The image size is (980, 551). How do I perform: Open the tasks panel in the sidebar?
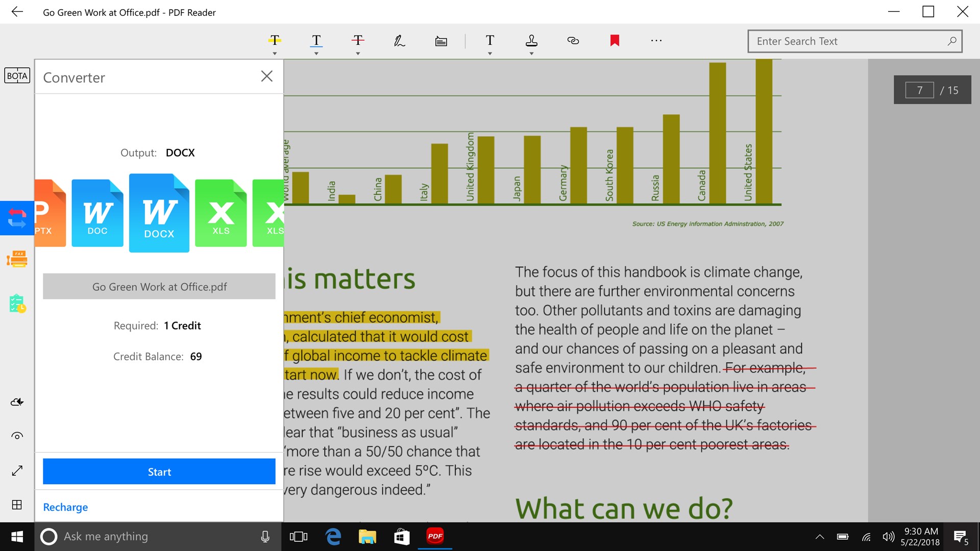click(x=17, y=304)
